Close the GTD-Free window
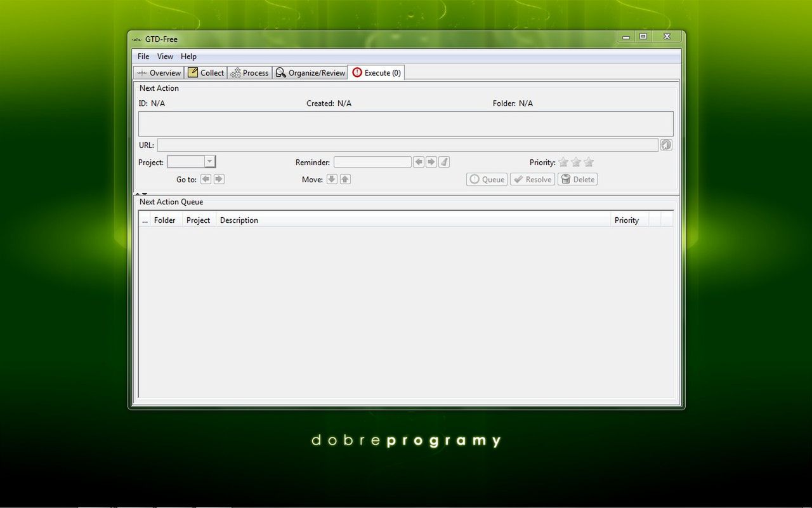Image resolution: width=812 pixels, height=508 pixels. [x=667, y=37]
